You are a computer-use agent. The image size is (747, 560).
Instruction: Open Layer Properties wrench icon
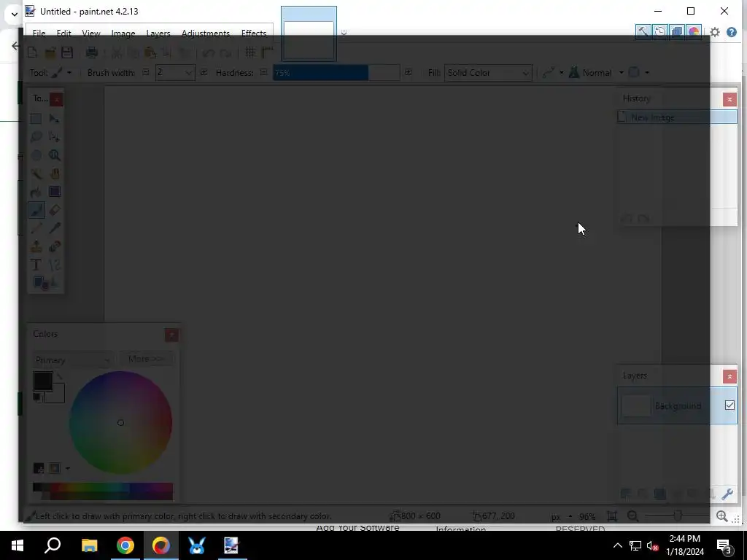pos(727,494)
